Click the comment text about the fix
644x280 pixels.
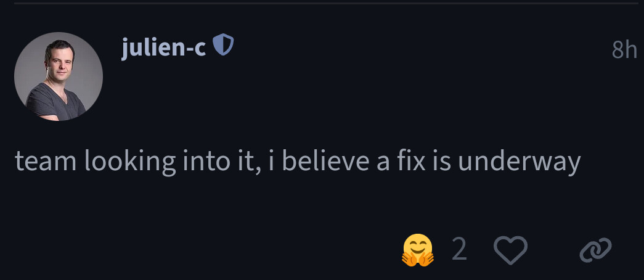[298, 162]
